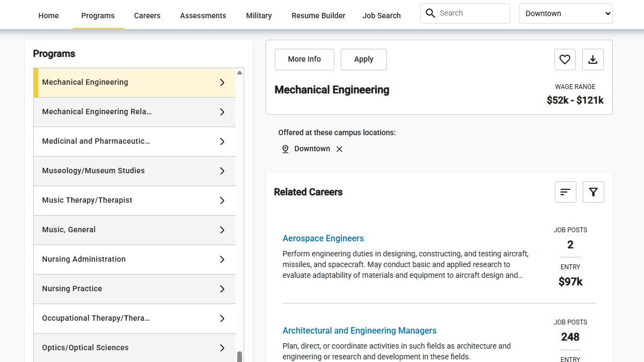Image resolution: width=644 pixels, height=362 pixels.
Task: Click Downtown campus location label
Action: (312, 149)
